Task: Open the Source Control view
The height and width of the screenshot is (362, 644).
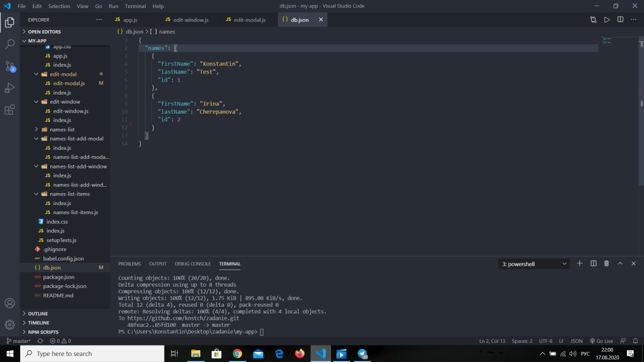Action: pyautogui.click(x=10, y=66)
